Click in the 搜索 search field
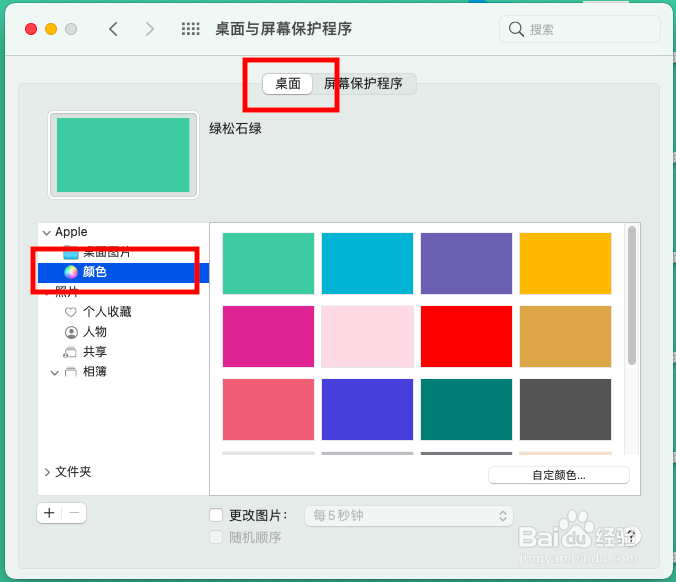The height and width of the screenshot is (582, 676). coord(579,29)
